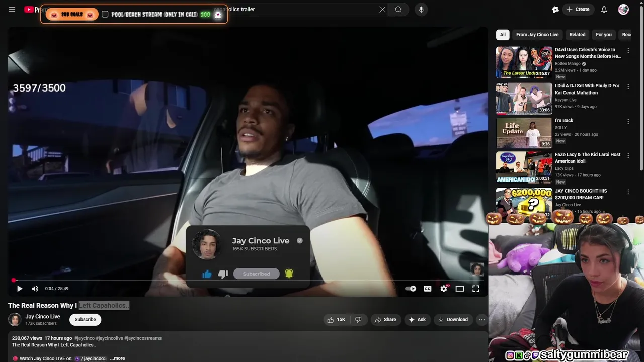Image resolution: width=644 pixels, height=362 pixels.
Task: Open the FaZe Lacy American Idol thumbnail
Action: click(x=524, y=167)
